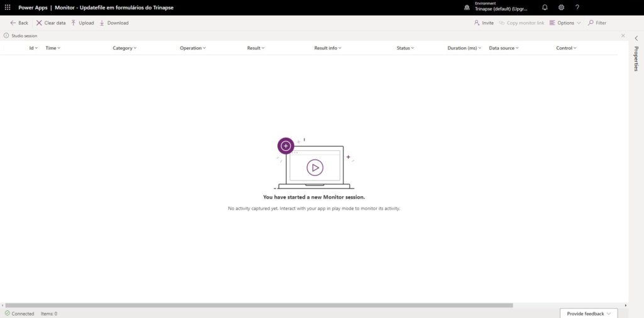The height and width of the screenshot is (318, 644).
Task: Select the Trinapse (default) environment
Action: point(501,9)
